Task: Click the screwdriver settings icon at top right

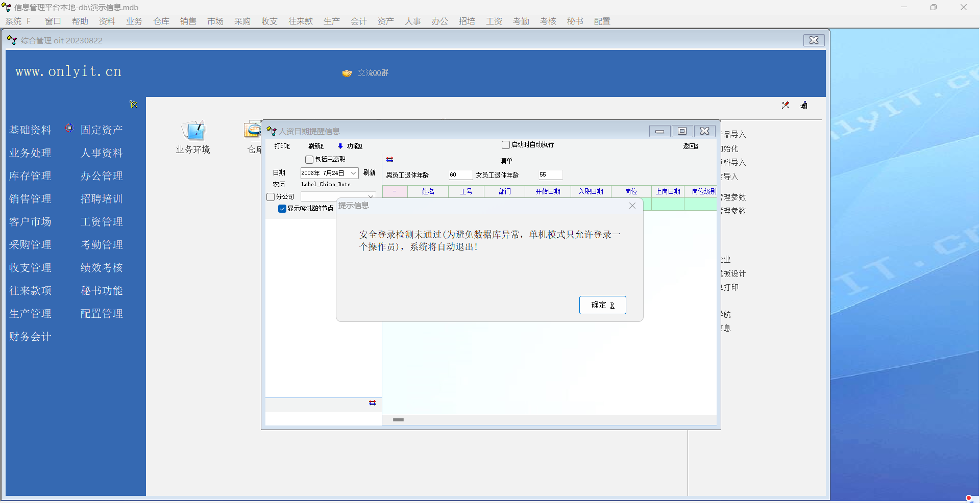Action: [x=786, y=105]
